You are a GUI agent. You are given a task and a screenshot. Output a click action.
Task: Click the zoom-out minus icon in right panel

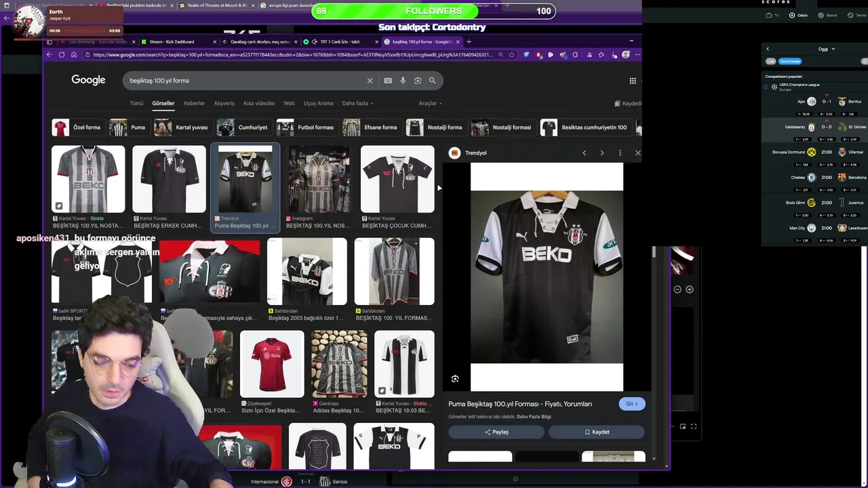[x=677, y=289]
